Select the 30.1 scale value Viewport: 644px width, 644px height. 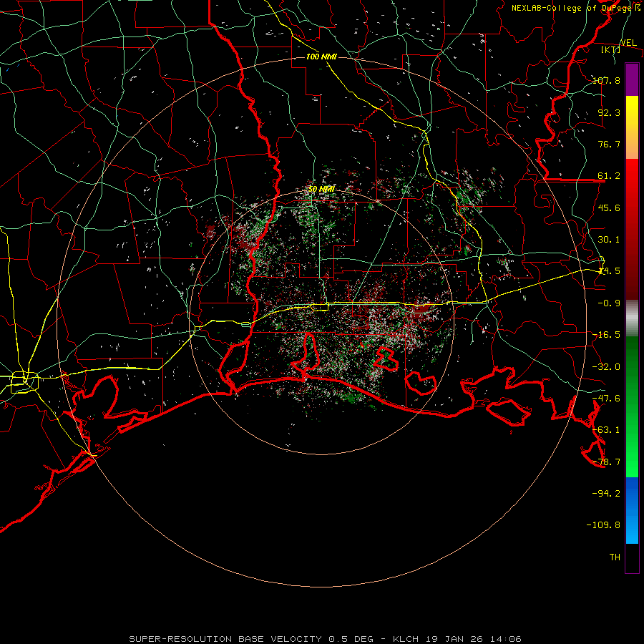point(609,240)
